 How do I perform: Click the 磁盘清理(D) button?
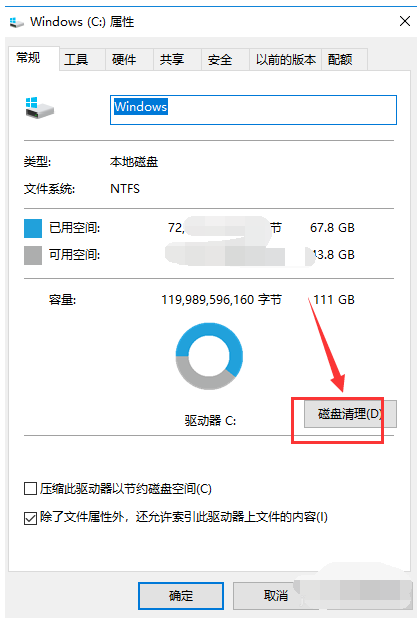pyautogui.click(x=350, y=414)
